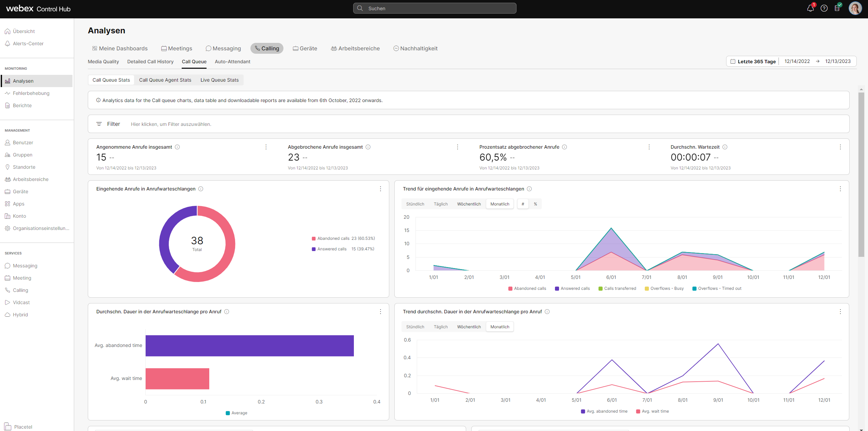Image resolution: width=868 pixels, height=431 pixels.
Task: Toggle trend chart to percent view
Action: [535, 204]
